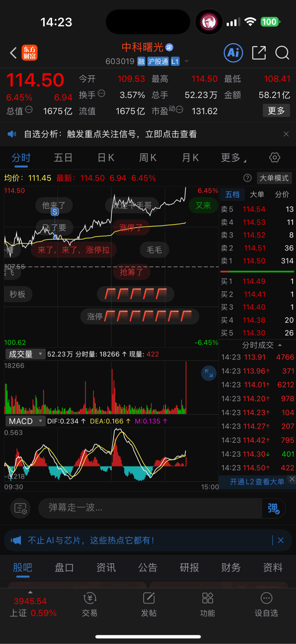The width and height of the screenshot is (296, 644).
Task: Open the 更多 chart period dropdown
Action: (234, 158)
